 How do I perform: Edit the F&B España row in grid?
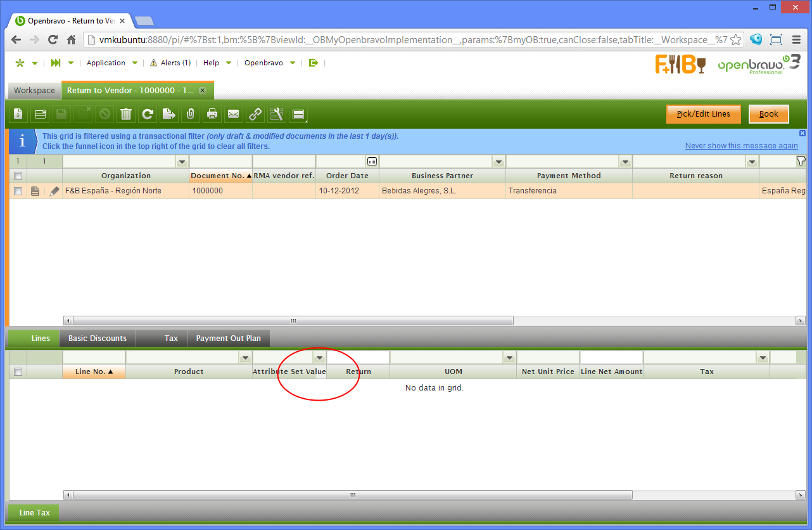[54, 191]
